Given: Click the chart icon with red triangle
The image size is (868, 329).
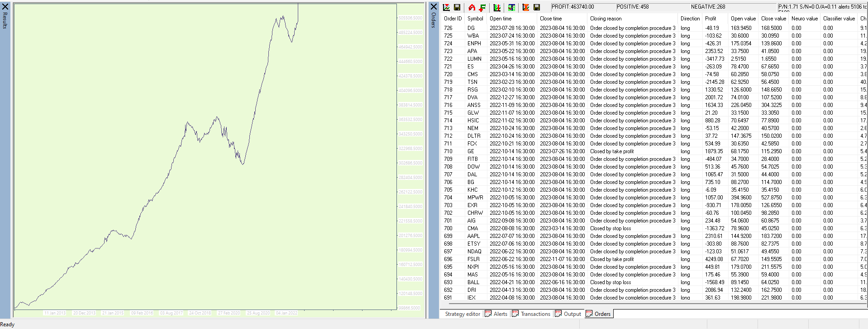Looking at the screenshot, I should tap(446, 7).
